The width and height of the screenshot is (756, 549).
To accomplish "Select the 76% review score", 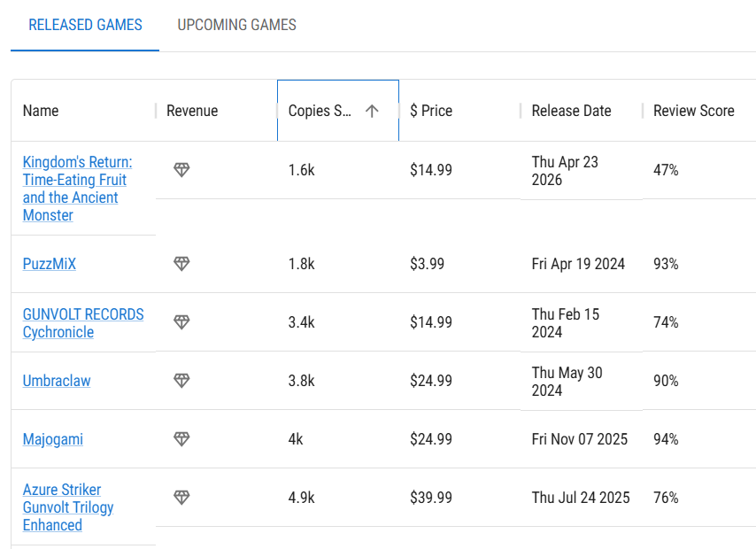I will coord(666,498).
